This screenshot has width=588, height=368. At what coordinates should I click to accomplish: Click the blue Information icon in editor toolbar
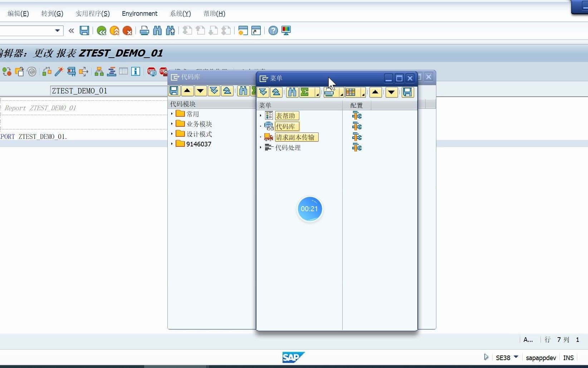point(136,72)
